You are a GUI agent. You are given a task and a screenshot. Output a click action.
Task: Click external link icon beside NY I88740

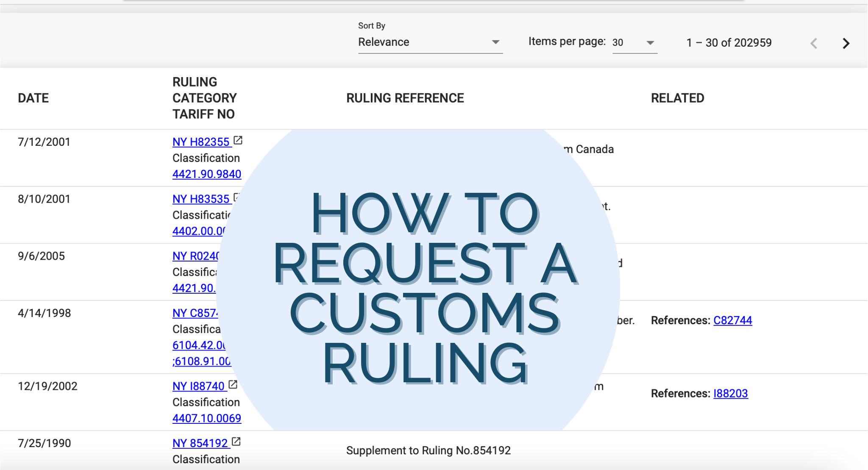(233, 385)
